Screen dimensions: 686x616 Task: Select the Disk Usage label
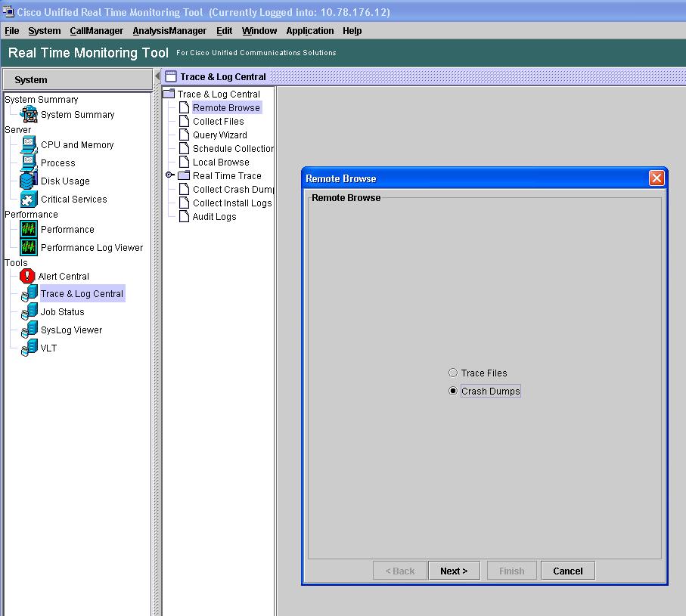65,181
